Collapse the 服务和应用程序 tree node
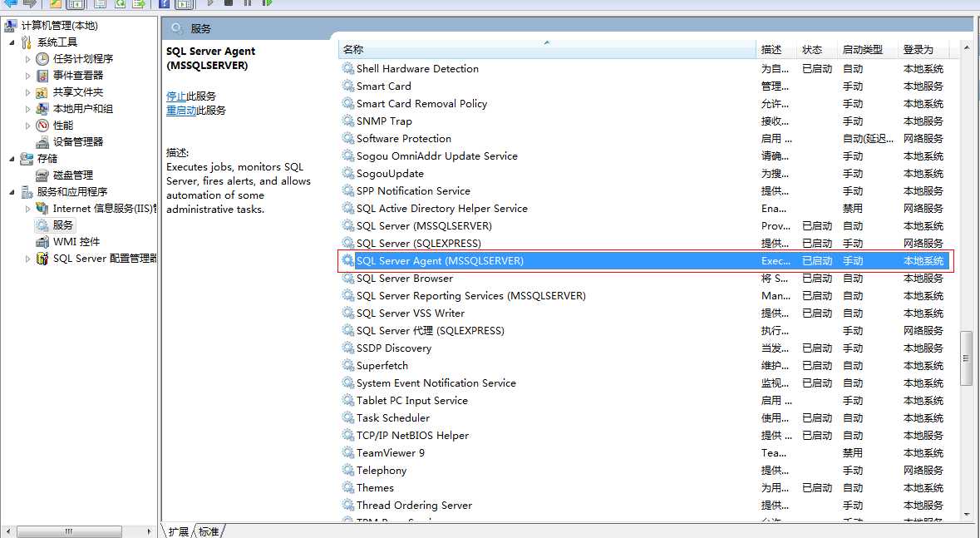This screenshot has width=980, height=538. pos(12,192)
